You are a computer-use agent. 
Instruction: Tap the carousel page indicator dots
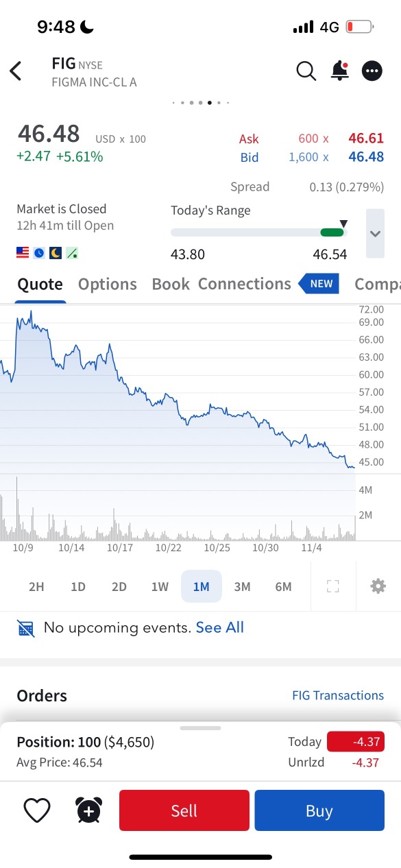coord(201,102)
